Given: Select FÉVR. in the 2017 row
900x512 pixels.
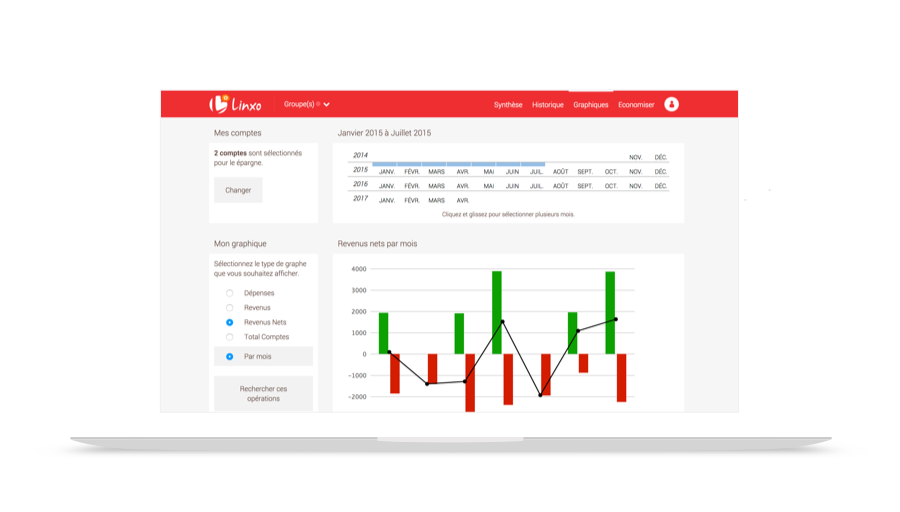Looking at the screenshot, I should pyautogui.click(x=412, y=200).
